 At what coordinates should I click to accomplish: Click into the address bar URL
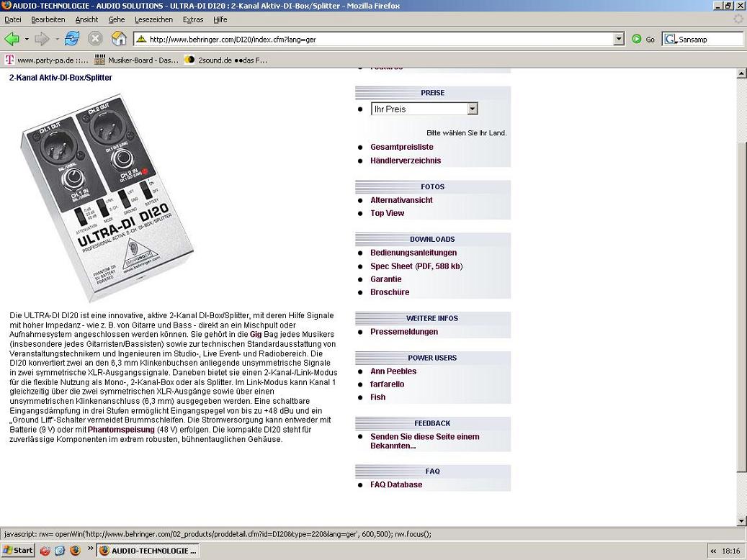click(x=380, y=39)
